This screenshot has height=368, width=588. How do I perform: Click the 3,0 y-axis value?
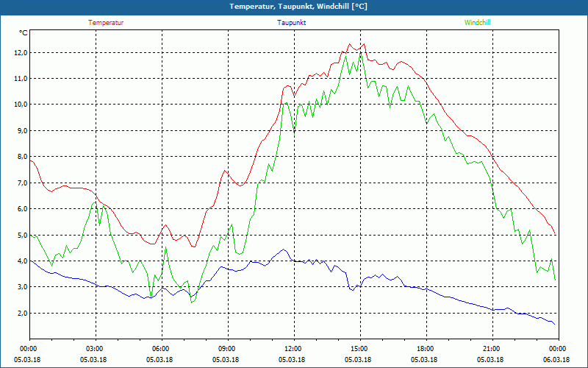(22, 287)
